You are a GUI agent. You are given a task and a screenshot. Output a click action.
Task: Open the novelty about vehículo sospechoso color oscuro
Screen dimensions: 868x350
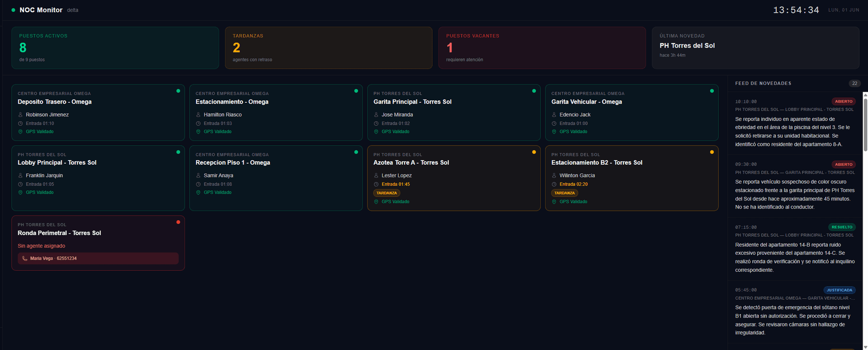795,186
